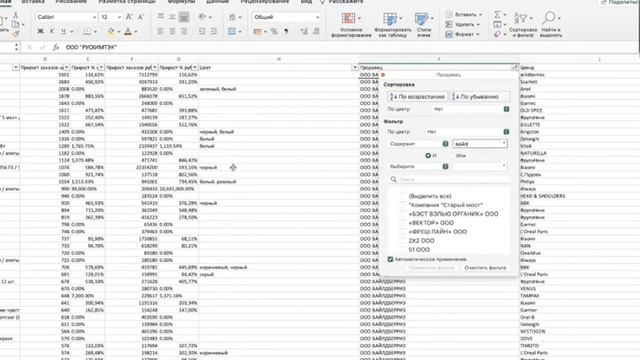640x360 pixels.
Task: Align cell text left
Action: click(x=160, y=31)
